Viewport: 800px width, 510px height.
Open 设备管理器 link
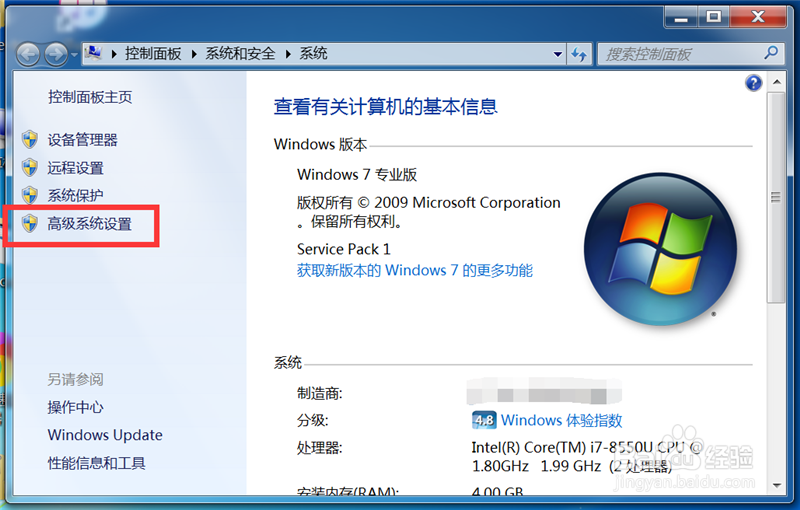(x=83, y=140)
